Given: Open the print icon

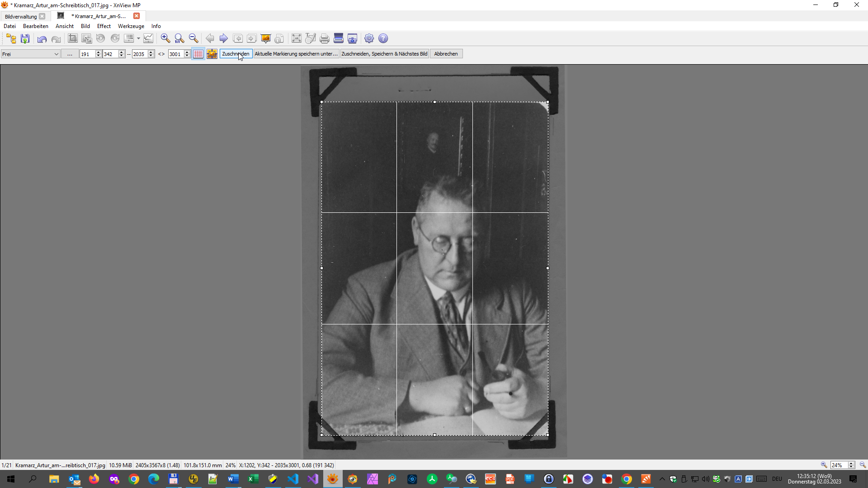Looking at the screenshot, I should pyautogui.click(x=324, y=38).
